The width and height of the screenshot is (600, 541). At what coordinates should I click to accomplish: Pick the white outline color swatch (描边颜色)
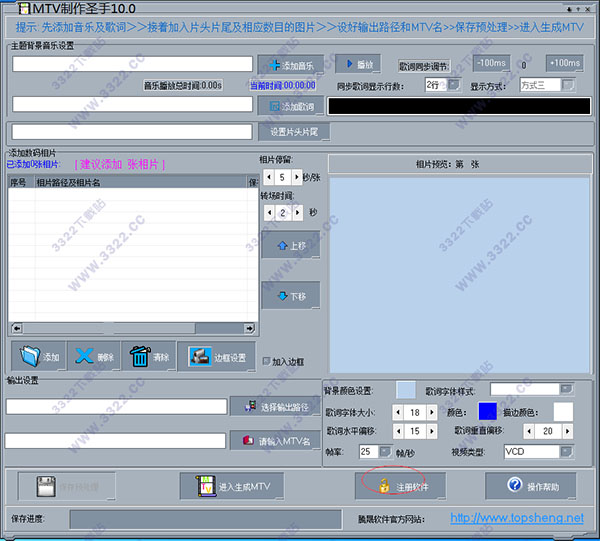[x=563, y=412]
